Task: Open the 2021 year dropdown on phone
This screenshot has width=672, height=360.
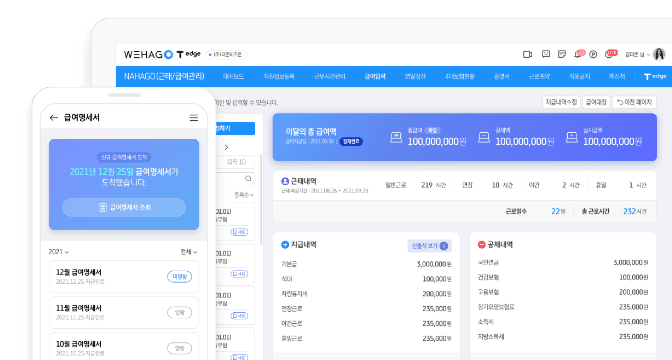Action: 59,252
